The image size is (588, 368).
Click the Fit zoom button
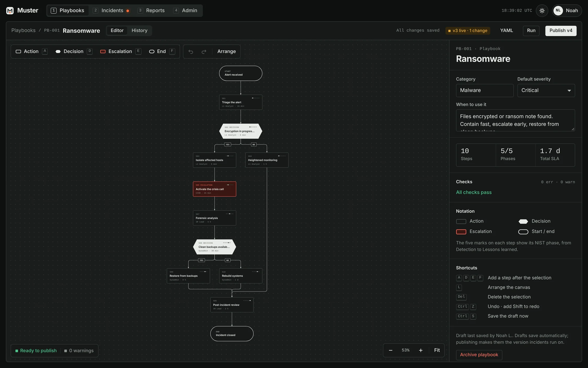tap(437, 350)
